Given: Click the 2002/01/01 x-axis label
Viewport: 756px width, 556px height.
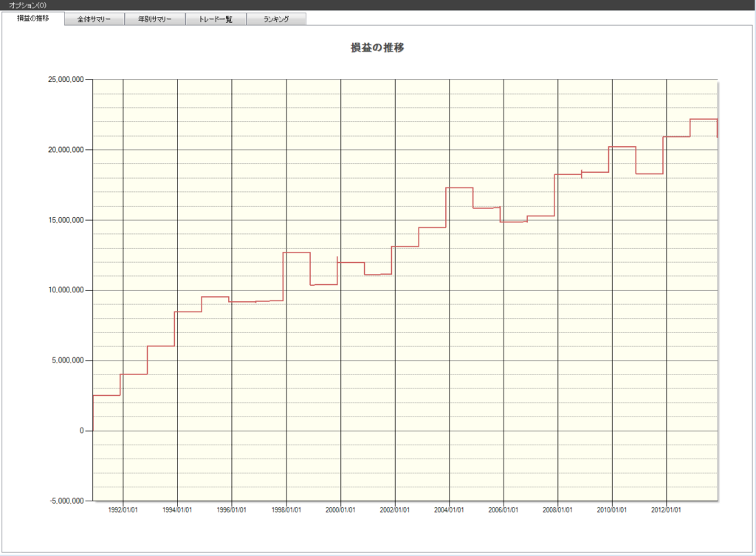Looking at the screenshot, I should coord(395,510).
